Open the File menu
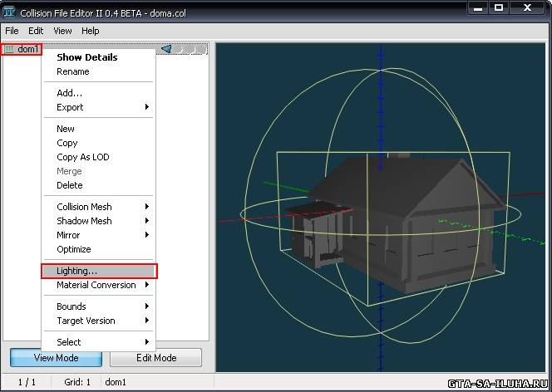Viewport: 552px width, 392px height. [x=12, y=31]
